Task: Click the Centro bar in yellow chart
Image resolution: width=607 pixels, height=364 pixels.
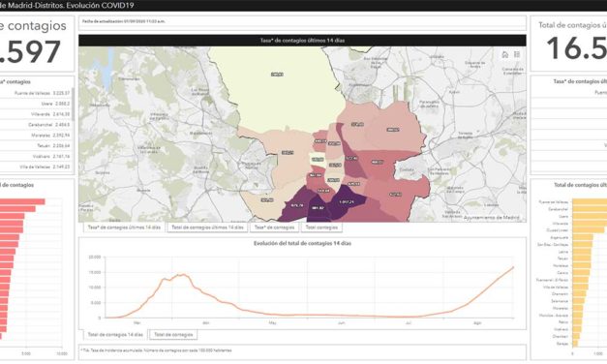Action: click(x=581, y=273)
